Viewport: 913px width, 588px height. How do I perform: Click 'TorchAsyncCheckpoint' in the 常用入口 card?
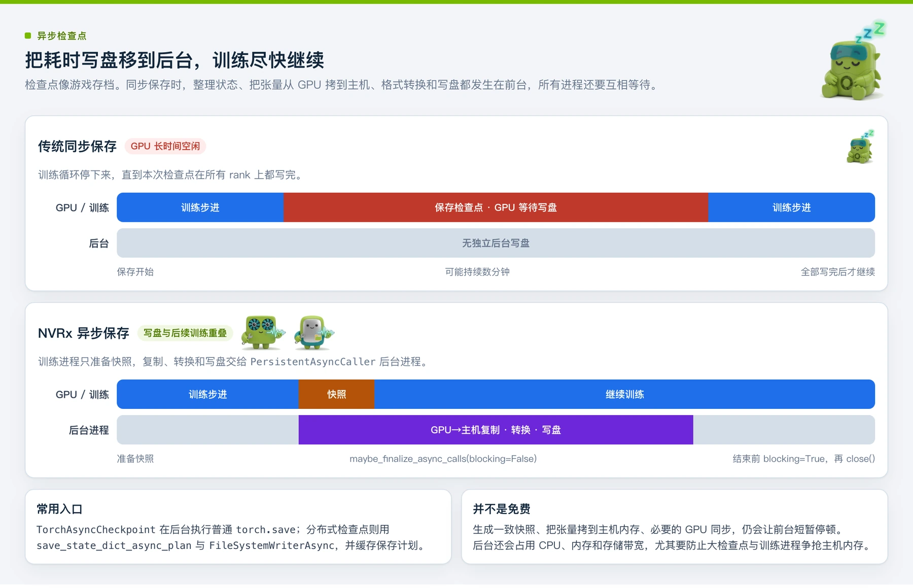coord(96,529)
